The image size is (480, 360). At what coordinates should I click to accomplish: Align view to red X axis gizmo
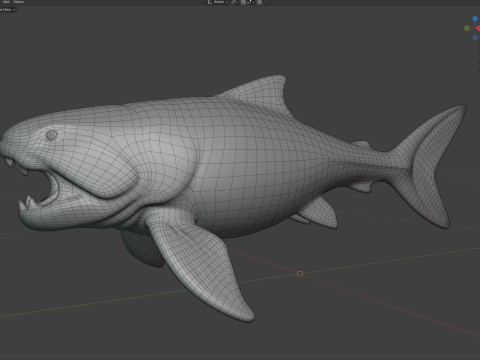click(x=478, y=28)
